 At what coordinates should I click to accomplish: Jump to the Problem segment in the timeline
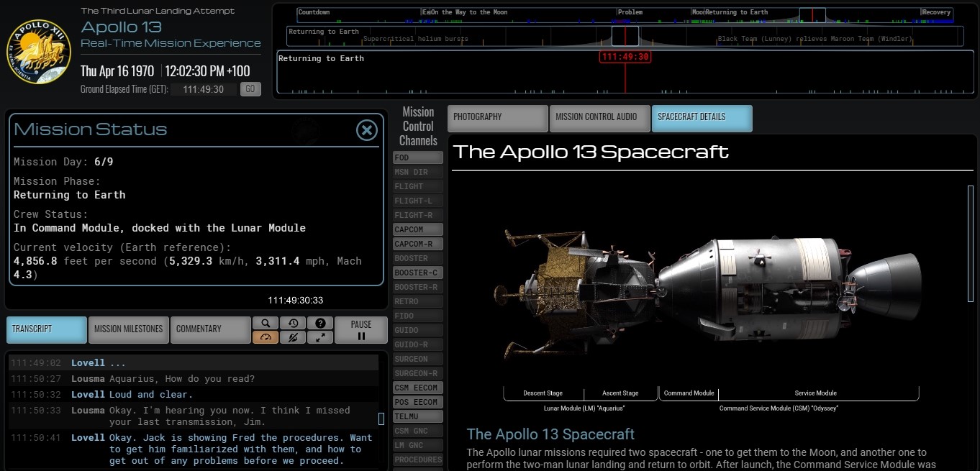point(630,12)
